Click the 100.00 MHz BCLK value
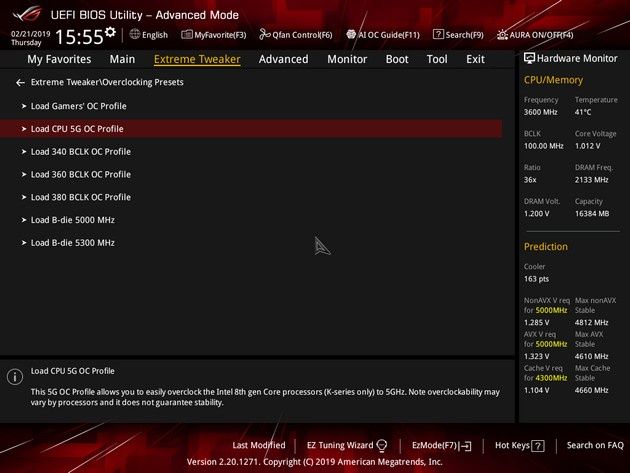The image size is (630, 473). 543,146
